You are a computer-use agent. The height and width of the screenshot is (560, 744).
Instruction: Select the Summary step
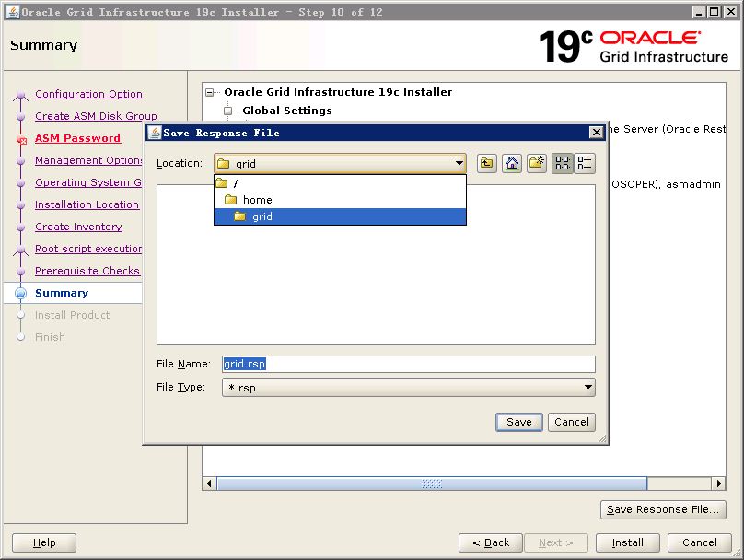point(62,293)
